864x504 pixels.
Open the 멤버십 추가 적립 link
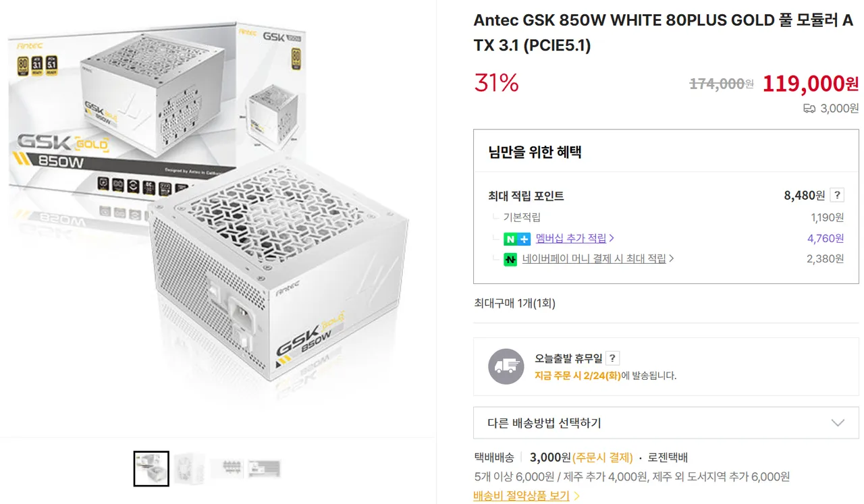571,238
